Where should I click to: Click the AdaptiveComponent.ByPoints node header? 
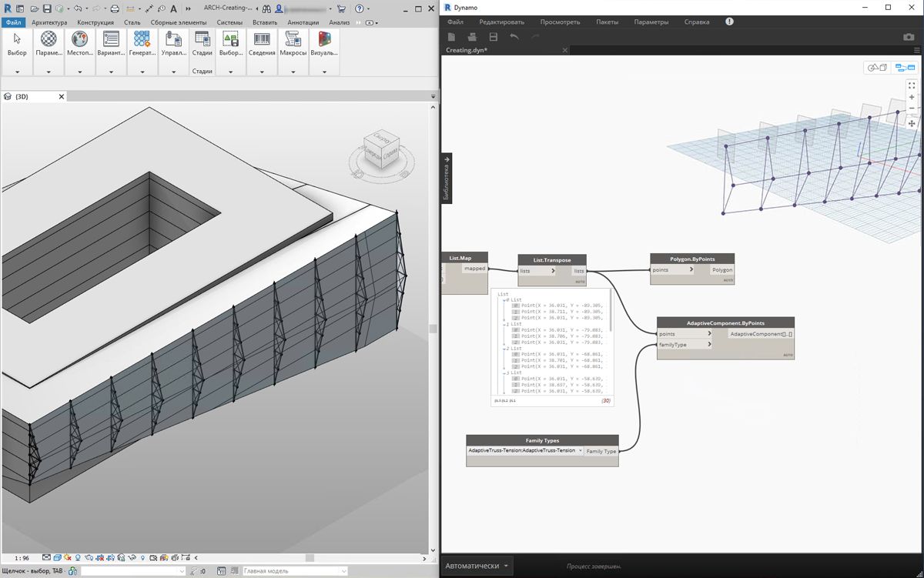[725, 323]
